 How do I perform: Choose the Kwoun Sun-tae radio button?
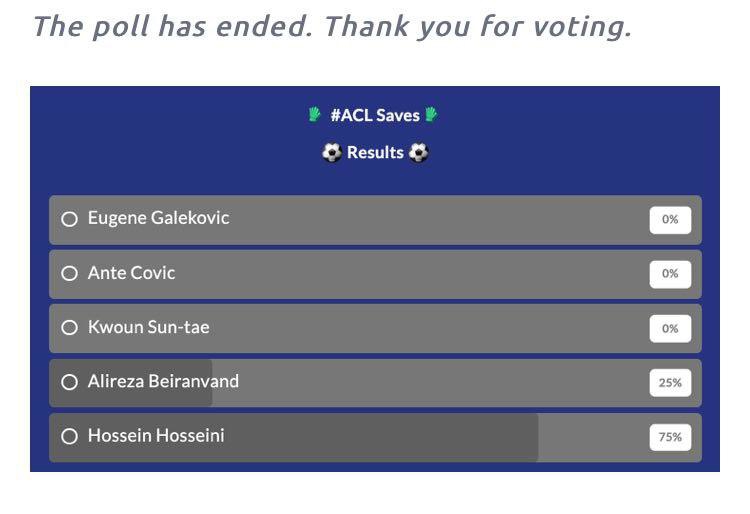tap(69, 328)
